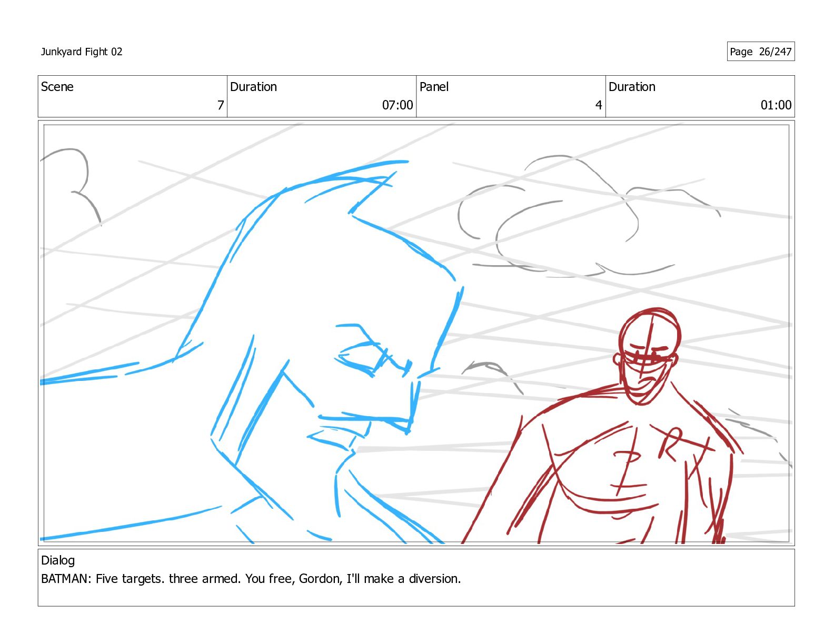
Task: Click the BATMAN dialog line text
Action: tap(251, 579)
